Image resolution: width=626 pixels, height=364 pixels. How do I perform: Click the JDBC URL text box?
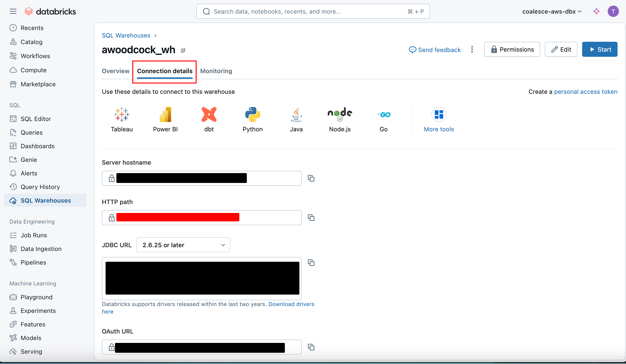coord(202,279)
